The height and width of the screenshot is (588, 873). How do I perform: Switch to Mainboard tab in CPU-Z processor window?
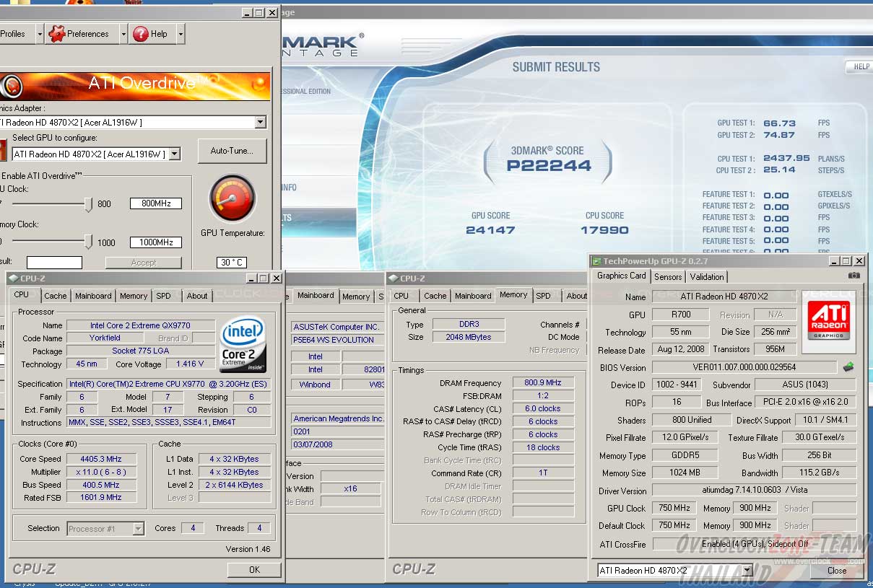[x=93, y=296]
